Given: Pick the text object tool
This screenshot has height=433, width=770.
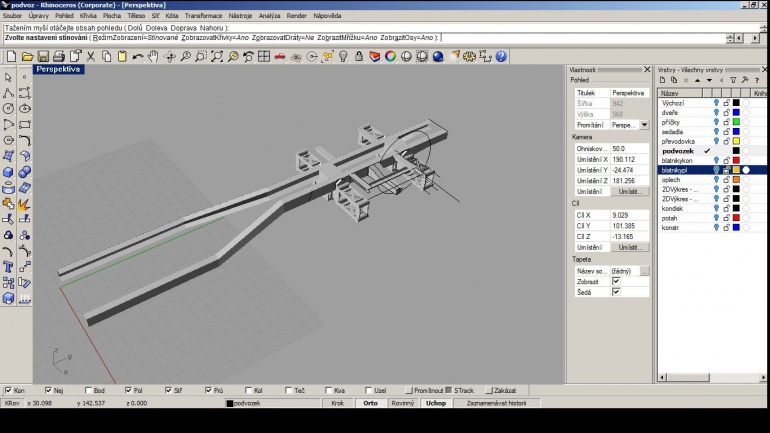Looking at the screenshot, I should [8, 267].
